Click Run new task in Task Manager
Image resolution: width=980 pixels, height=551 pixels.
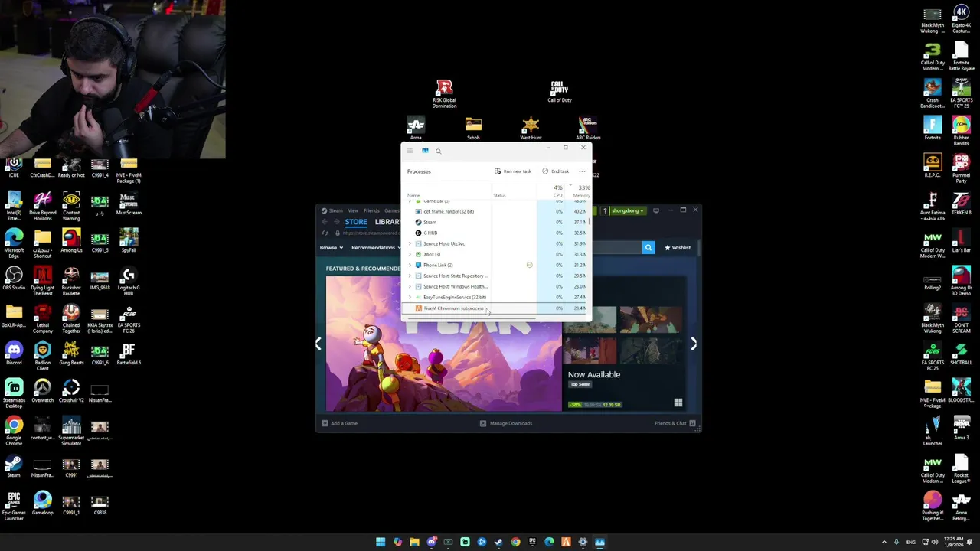point(513,171)
